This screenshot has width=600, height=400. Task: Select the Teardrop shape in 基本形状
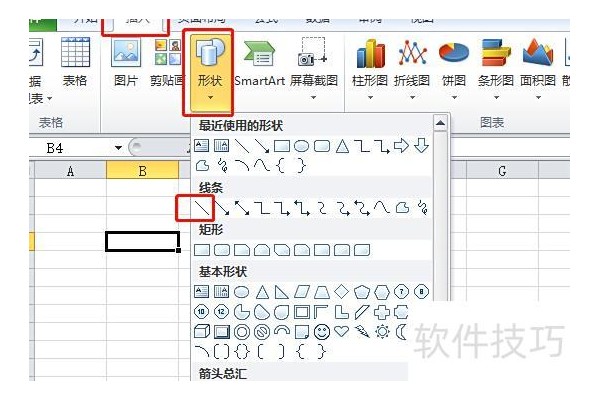click(x=282, y=312)
